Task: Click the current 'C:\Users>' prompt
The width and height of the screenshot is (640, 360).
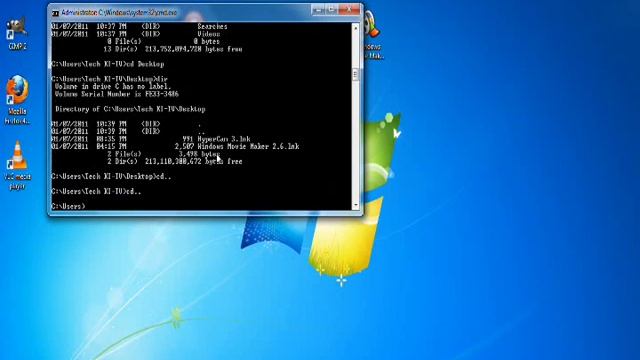Action: [68, 206]
